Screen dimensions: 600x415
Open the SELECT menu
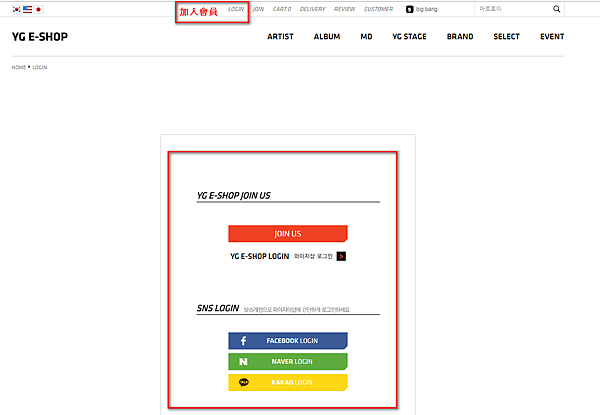(507, 37)
